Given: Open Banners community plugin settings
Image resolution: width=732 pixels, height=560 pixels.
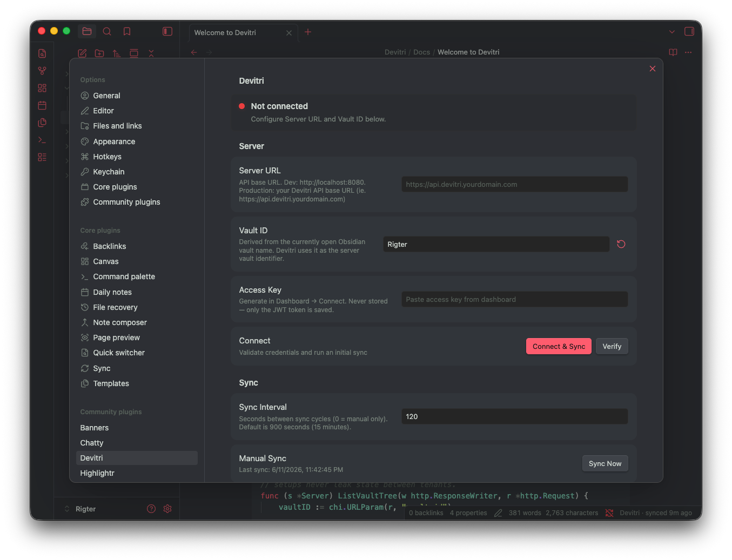Looking at the screenshot, I should coord(137,428).
